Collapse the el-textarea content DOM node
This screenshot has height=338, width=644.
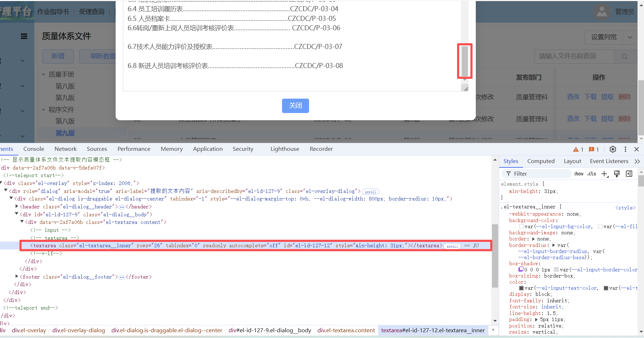[22, 222]
